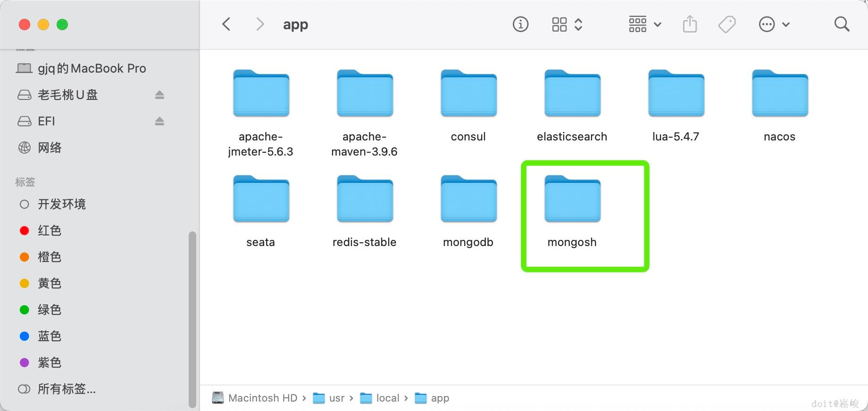
Task: Open Get Info button in toolbar
Action: point(520,24)
